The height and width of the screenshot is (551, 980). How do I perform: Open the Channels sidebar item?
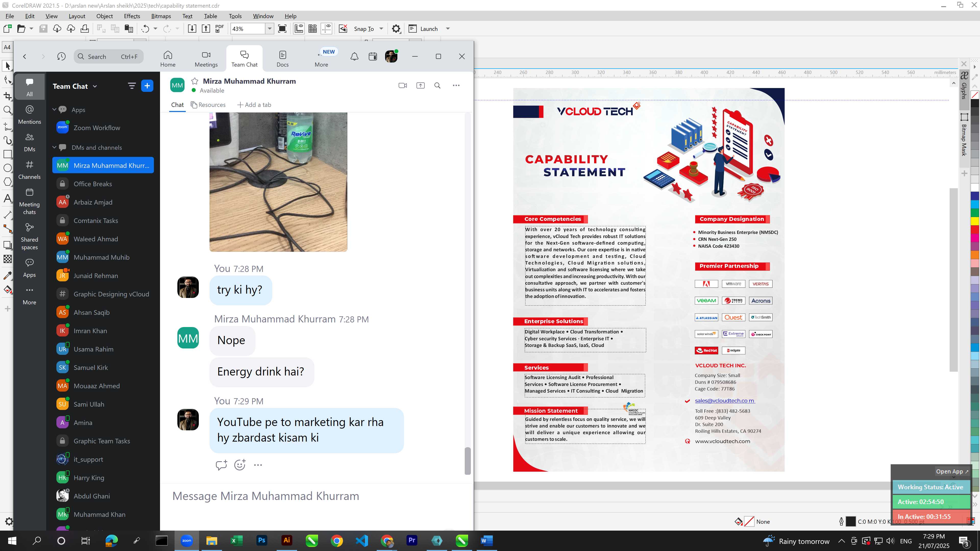click(x=29, y=170)
